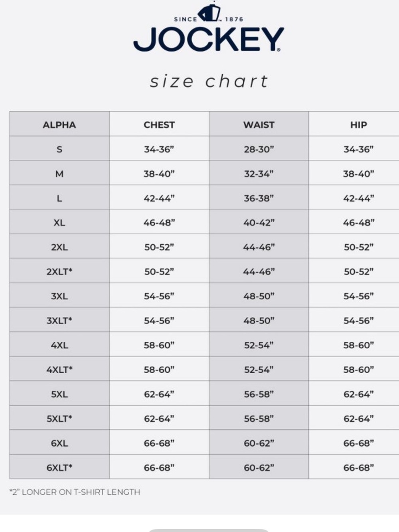Click hip value 54-56” for size 3XL
Image resolution: width=399 pixels, height=532 pixels.
pos(358,296)
